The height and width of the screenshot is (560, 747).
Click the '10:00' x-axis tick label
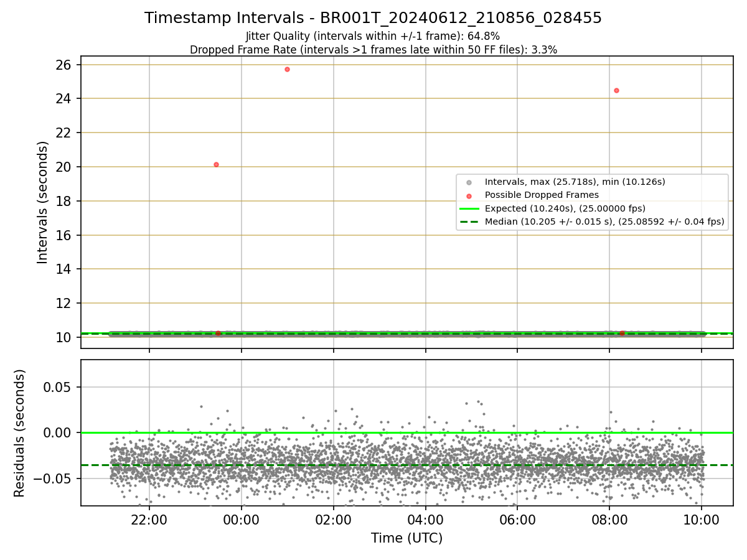pyautogui.click(x=702, y=520)
